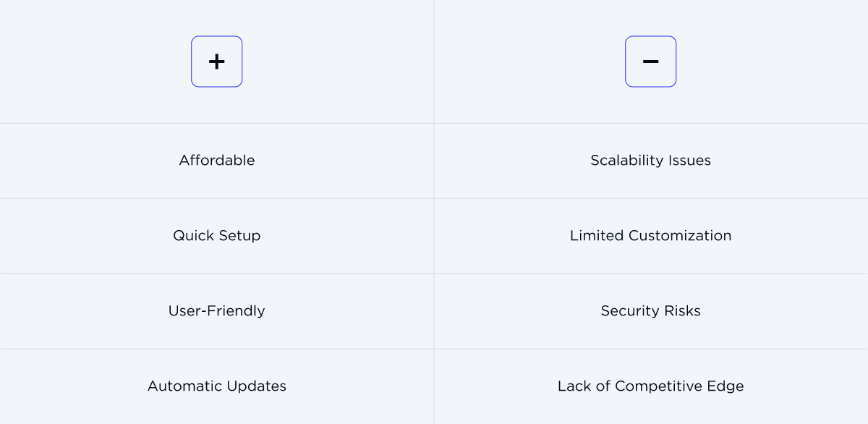The width and height of the screenshot is (868, 424).
Task: Select the "Limited Customization" cons item
Action: (x=650, y=236)
